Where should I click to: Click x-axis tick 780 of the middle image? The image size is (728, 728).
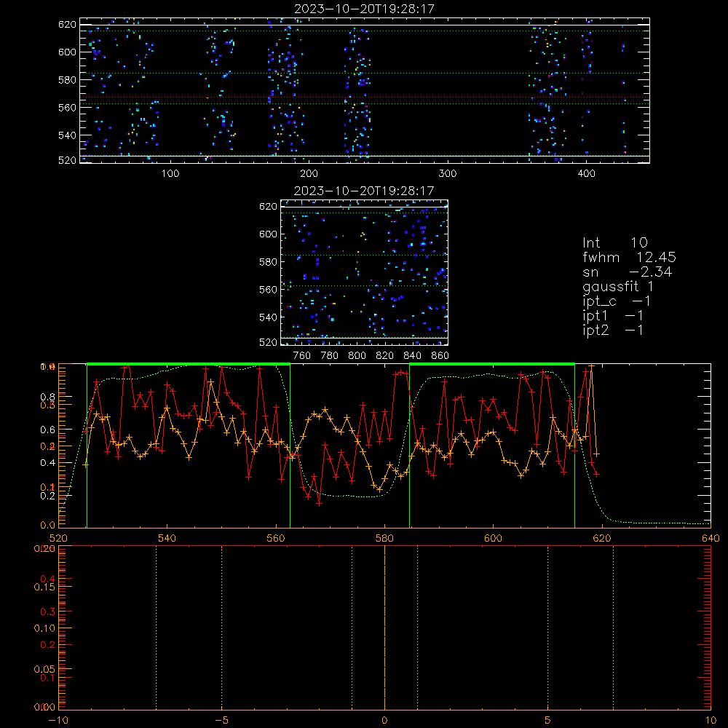coord(330,356)
